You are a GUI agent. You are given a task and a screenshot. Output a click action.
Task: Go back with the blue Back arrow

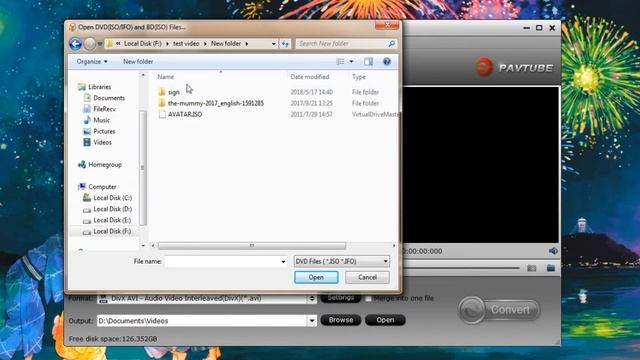76,44
